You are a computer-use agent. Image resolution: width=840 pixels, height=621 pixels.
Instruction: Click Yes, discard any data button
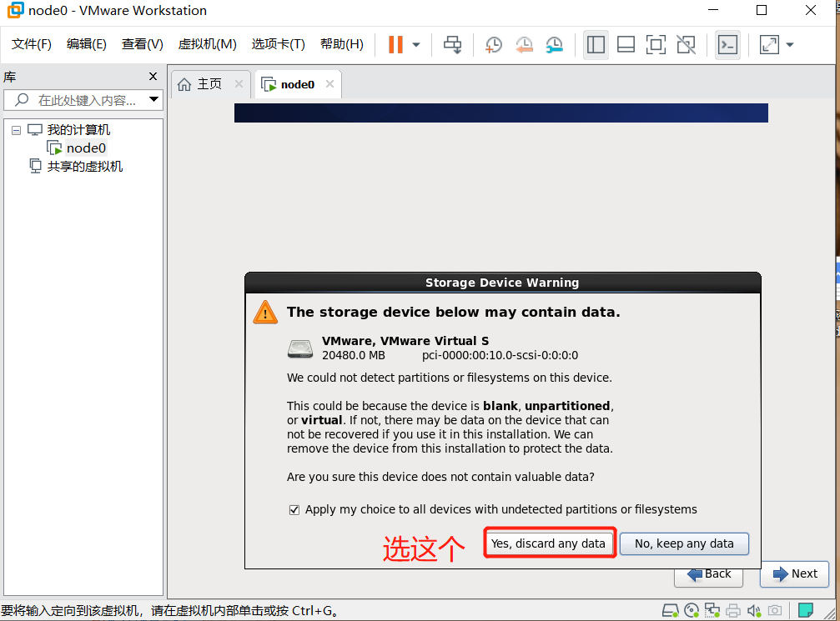pos(548,543)
